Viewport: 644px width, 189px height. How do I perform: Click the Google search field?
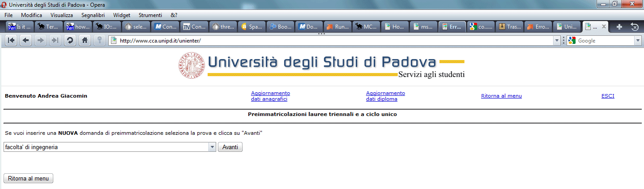click(x=605, y=41)
